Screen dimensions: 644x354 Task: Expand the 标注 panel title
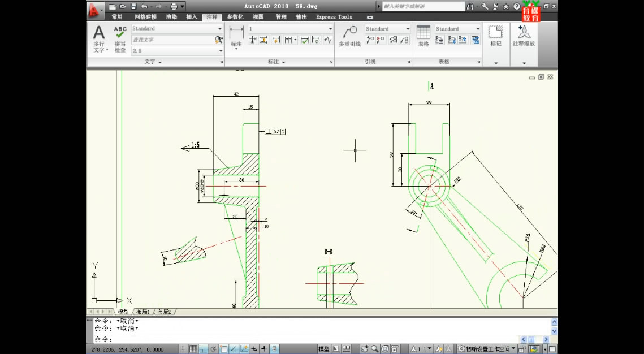(276, 62)
